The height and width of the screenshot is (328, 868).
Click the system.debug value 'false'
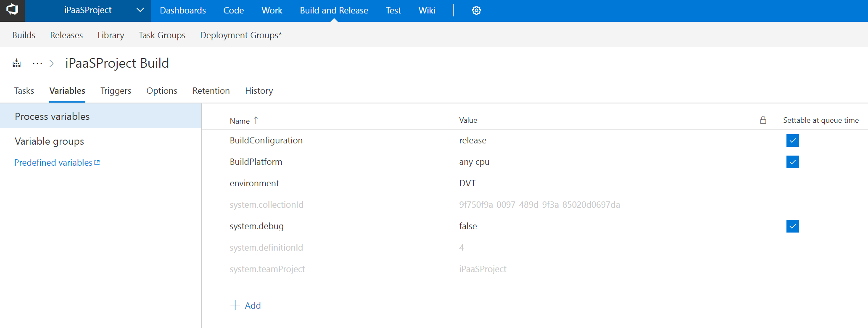click(468, 226)
